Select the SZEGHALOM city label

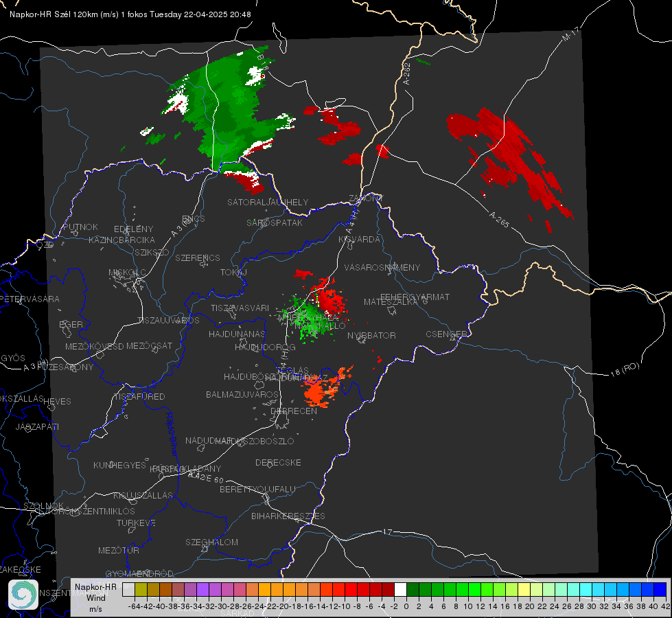click(211, 542)
